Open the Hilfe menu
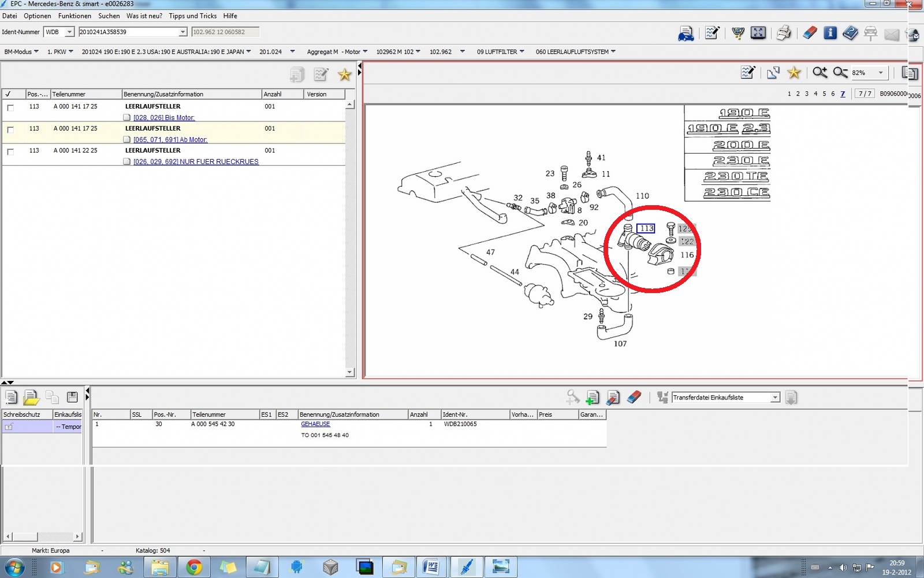The width and height of the screenshot is (924, 578). [x=230, y=16]
